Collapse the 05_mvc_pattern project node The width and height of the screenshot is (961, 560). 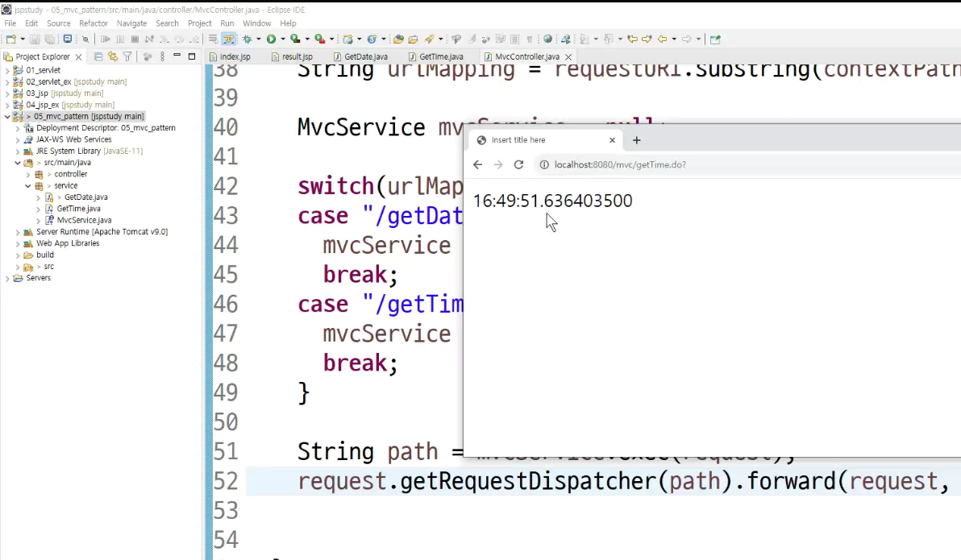[x=7, y=116]
